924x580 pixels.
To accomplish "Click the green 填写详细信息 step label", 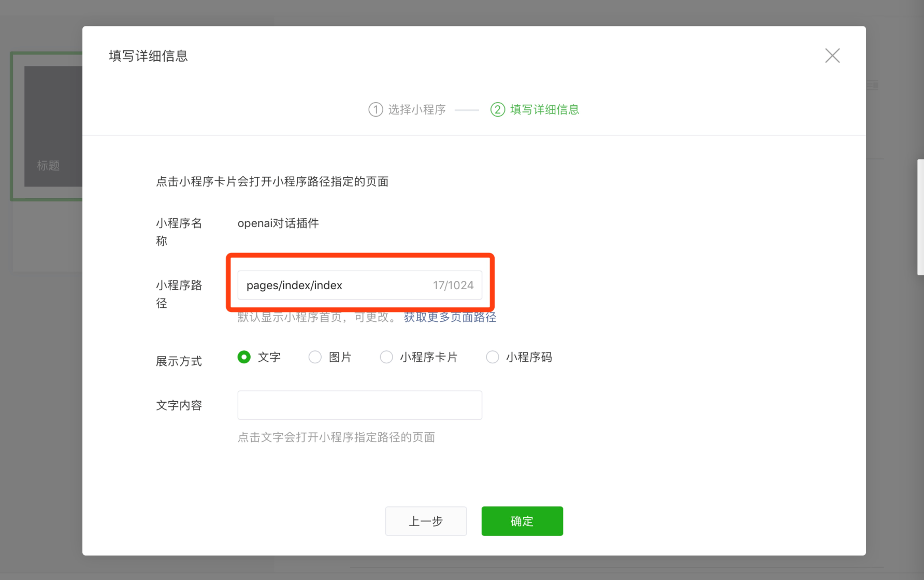I will 544,110.
